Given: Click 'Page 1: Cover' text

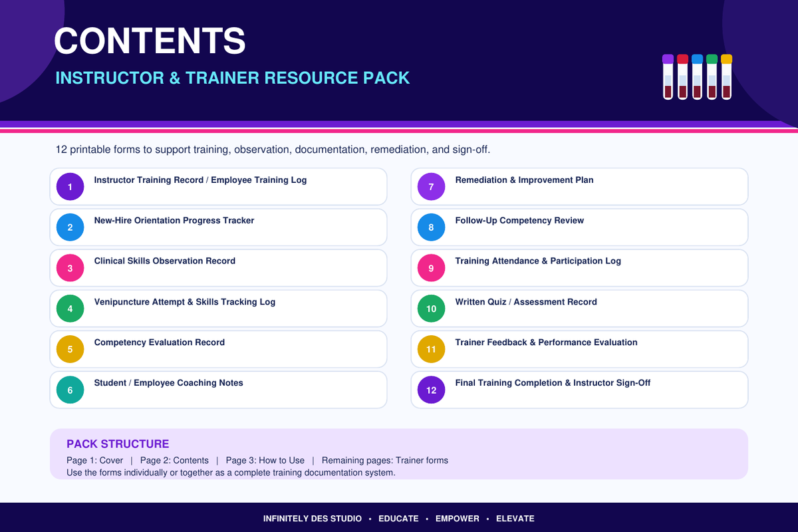Looking at the screenshot, I should tap(95, 460).
